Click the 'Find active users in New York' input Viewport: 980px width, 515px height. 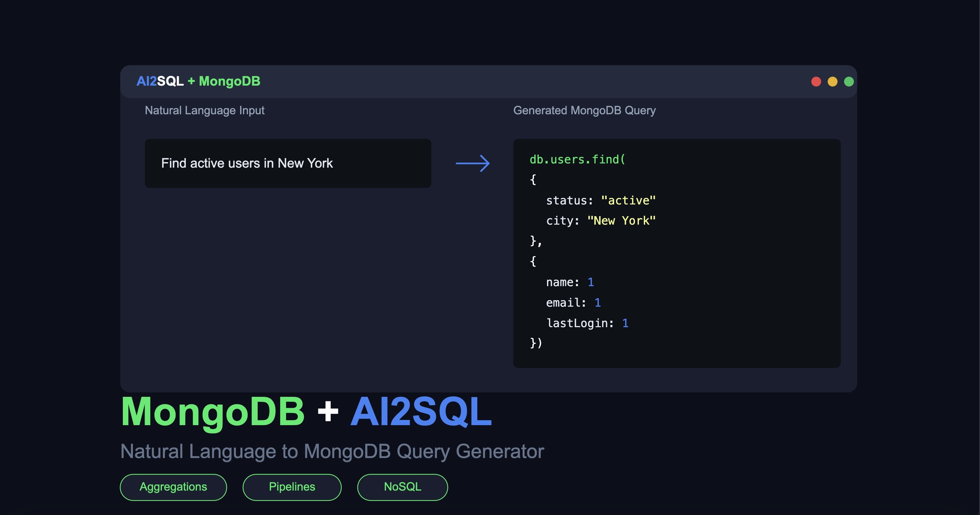point(288,163)
